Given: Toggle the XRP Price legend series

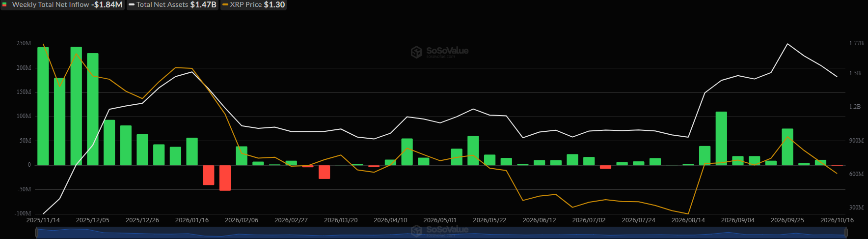Looking at the screenshot, I should [x=253, y=4].
